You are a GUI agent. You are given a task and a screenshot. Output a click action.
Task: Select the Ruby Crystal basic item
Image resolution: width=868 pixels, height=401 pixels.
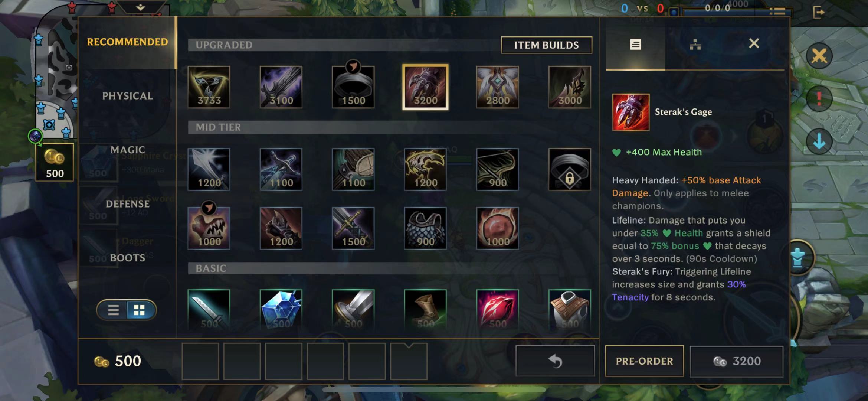pyautogui.click(x=497, y=309)
